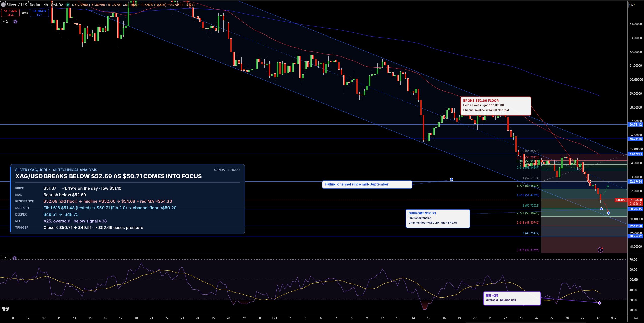
Task: Click the 55.74445 price line label
Action: pos(635,139)
